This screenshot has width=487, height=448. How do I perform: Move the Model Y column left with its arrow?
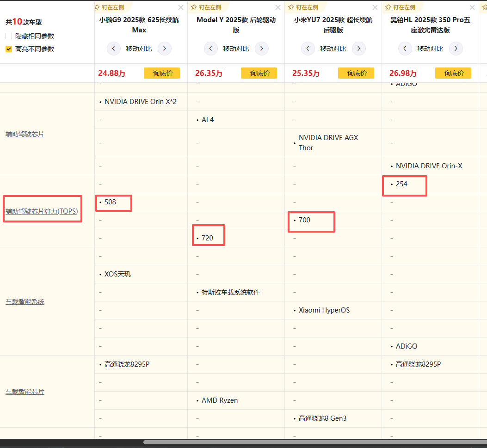tap(211, 49)
